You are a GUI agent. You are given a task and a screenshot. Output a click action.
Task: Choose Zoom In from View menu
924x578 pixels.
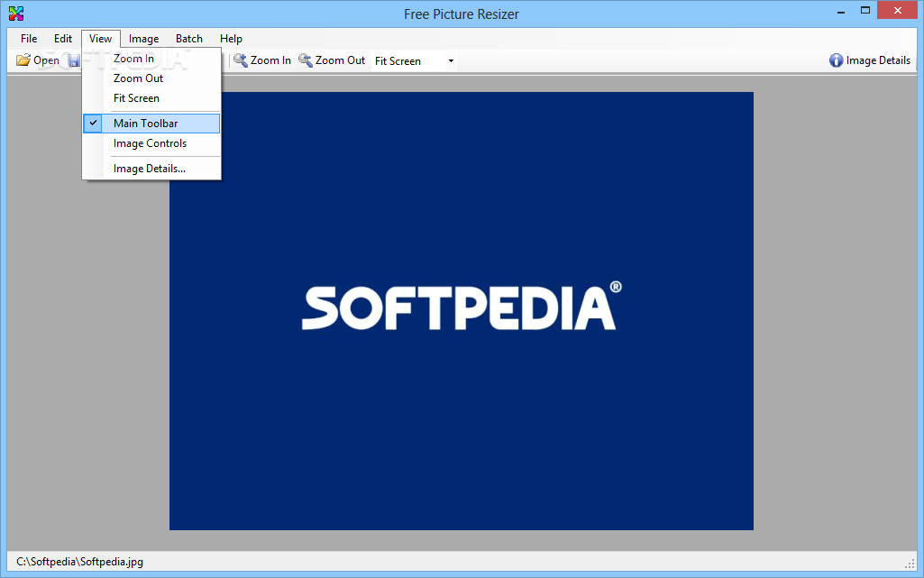click(x=151, y=59)
